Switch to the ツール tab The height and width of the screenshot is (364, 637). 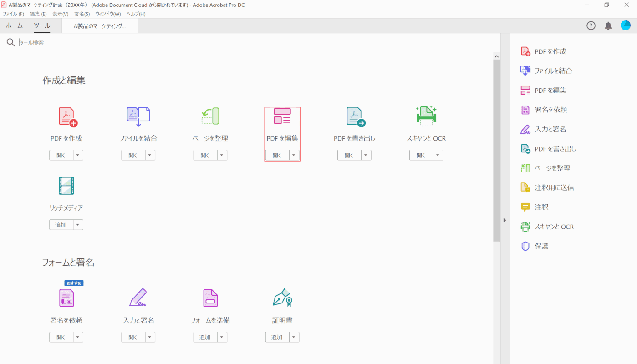pos(42,26)
